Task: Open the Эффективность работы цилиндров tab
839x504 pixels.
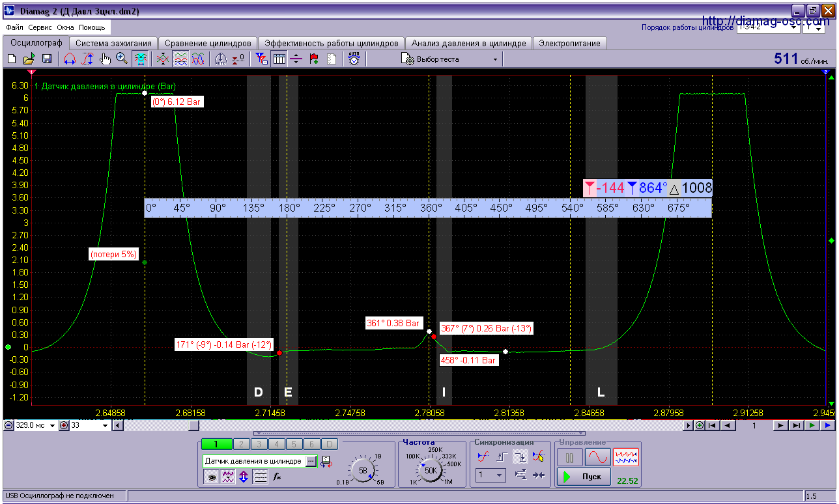Action: (x=332, y=43)
